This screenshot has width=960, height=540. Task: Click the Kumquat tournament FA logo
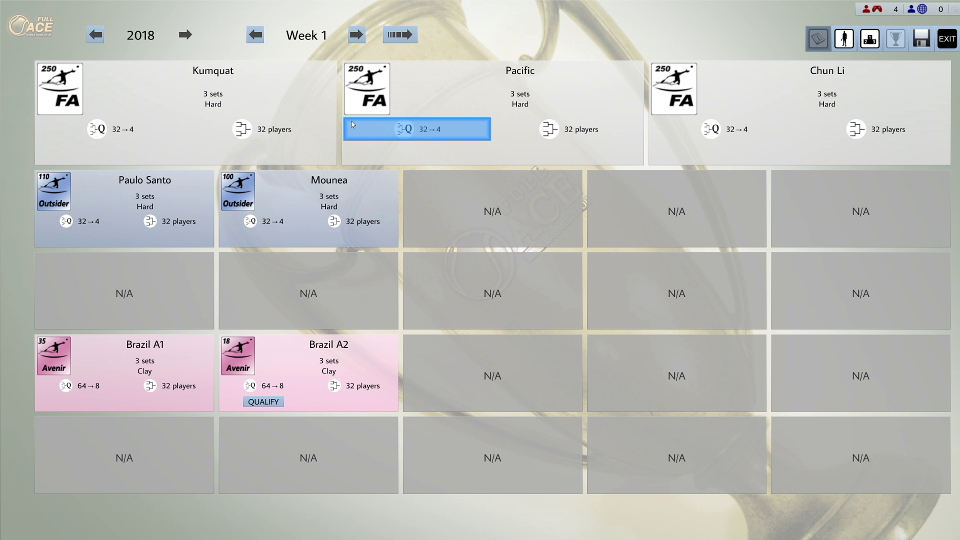(60, 89)
